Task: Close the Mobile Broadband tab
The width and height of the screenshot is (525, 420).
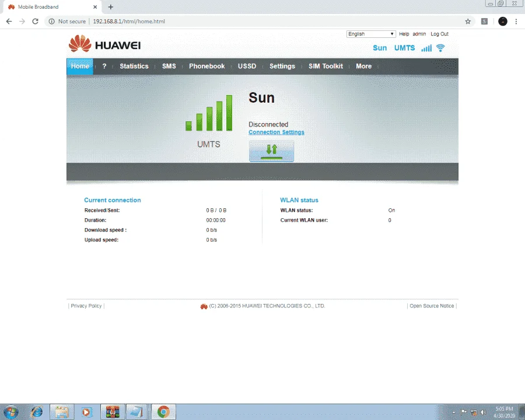Action: click(95, 6)
